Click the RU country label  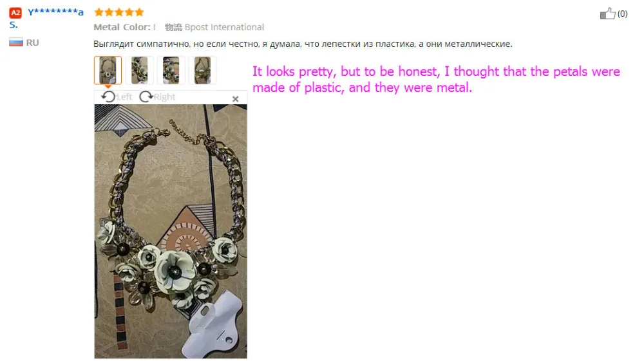point(32,42)
